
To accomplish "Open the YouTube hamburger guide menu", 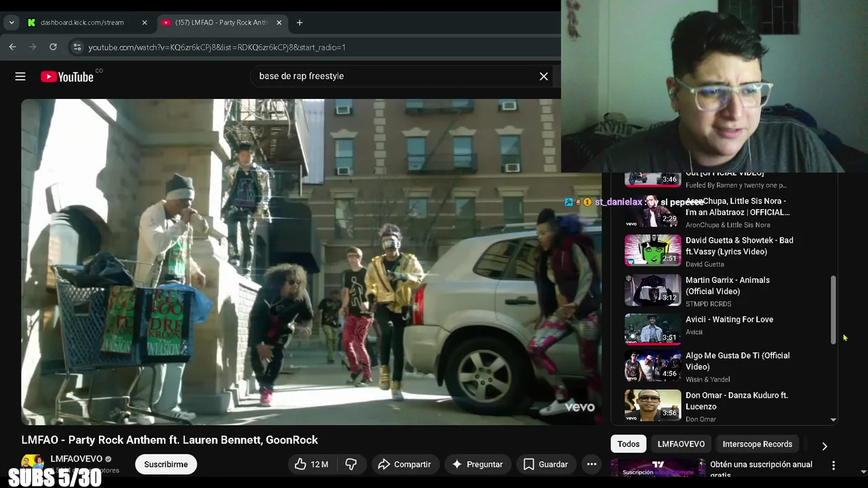I will coord(20,77).
